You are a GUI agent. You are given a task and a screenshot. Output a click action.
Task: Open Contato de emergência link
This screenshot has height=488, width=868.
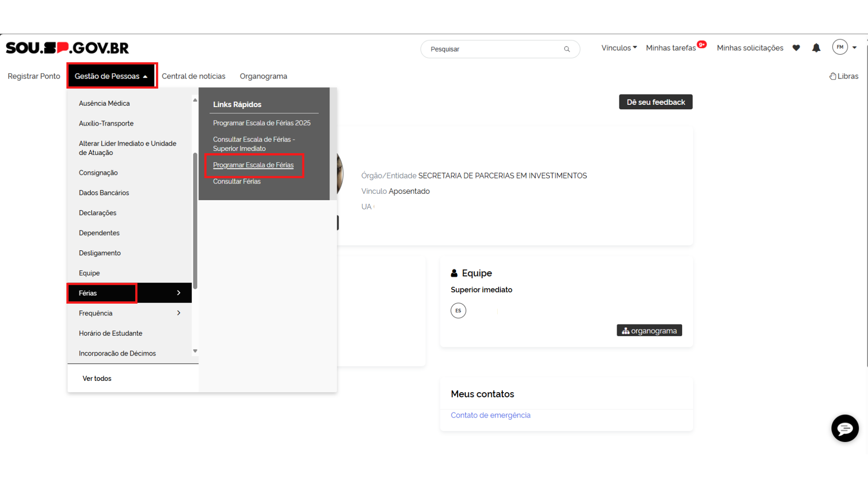click(x=490, y=415)
